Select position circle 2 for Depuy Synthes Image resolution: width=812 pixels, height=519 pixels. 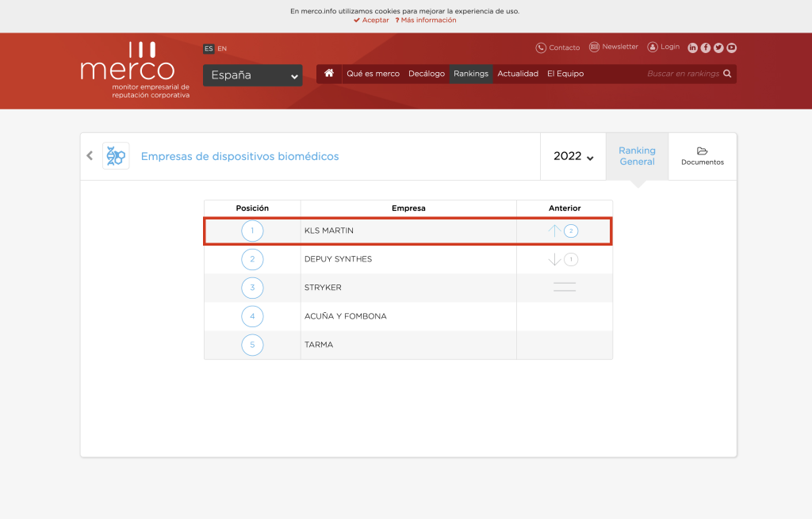coord(252,259)
